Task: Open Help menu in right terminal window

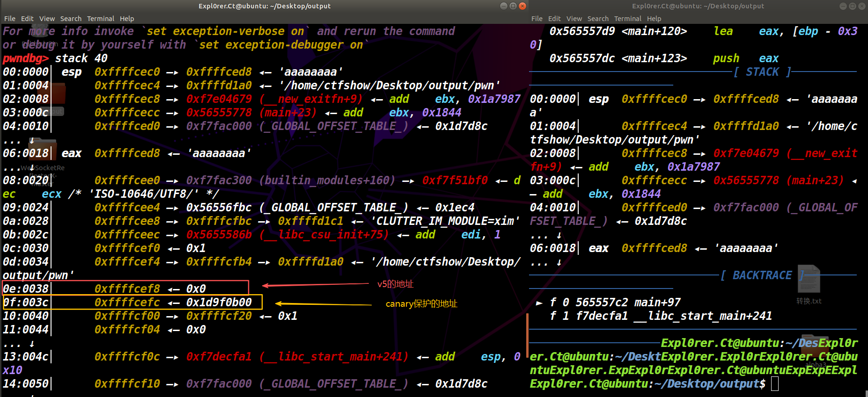Action: pos(654,19)
